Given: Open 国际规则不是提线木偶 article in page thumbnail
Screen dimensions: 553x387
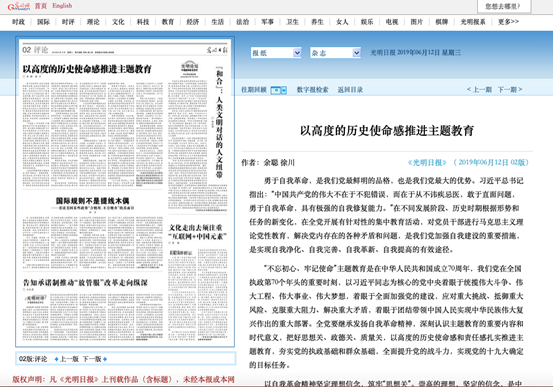Looking at the screenshot, I should [92, 201].
